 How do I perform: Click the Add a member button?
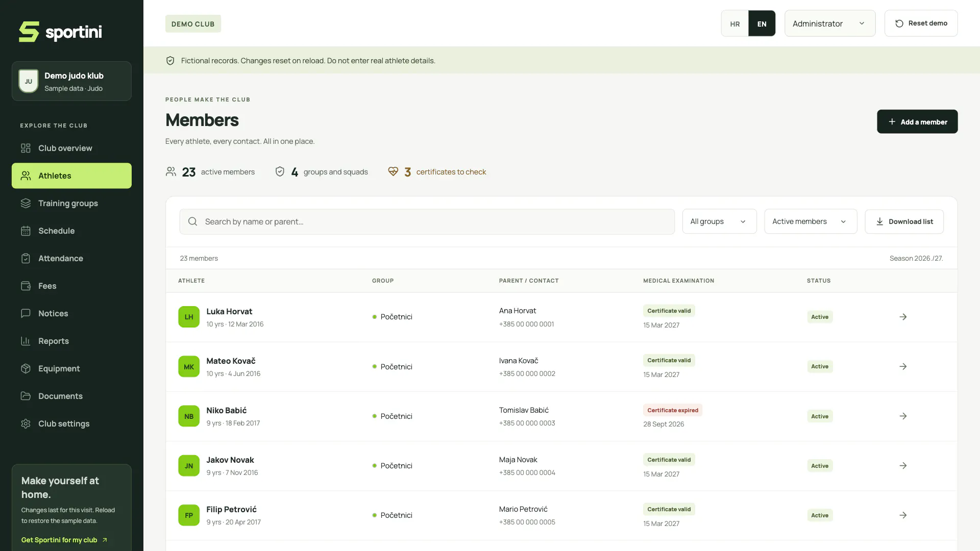click(917, 121)
